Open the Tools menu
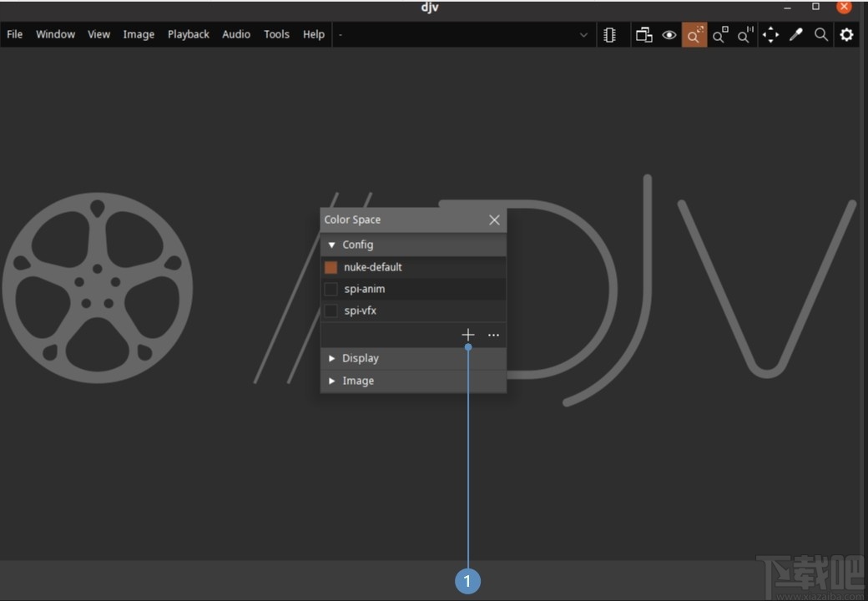Viewport: 868px width, 601px height. tap(276, 34)
